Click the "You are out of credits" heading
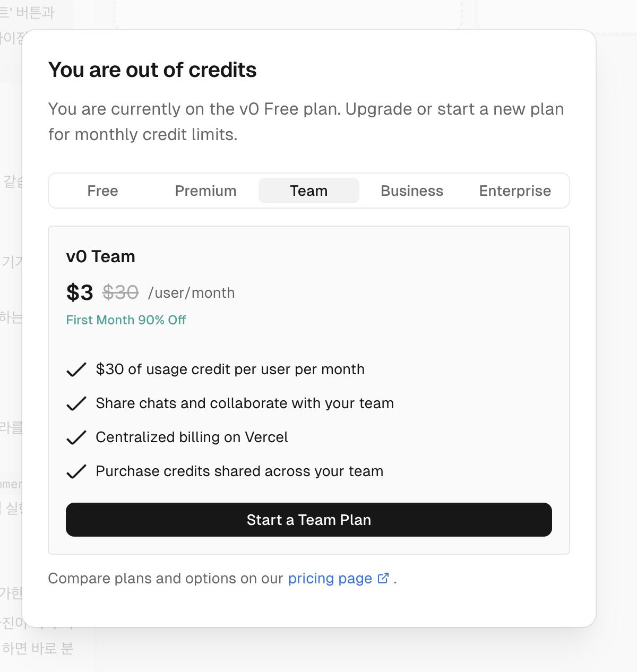This screenshot has width=637, height=672. point(152,70)
